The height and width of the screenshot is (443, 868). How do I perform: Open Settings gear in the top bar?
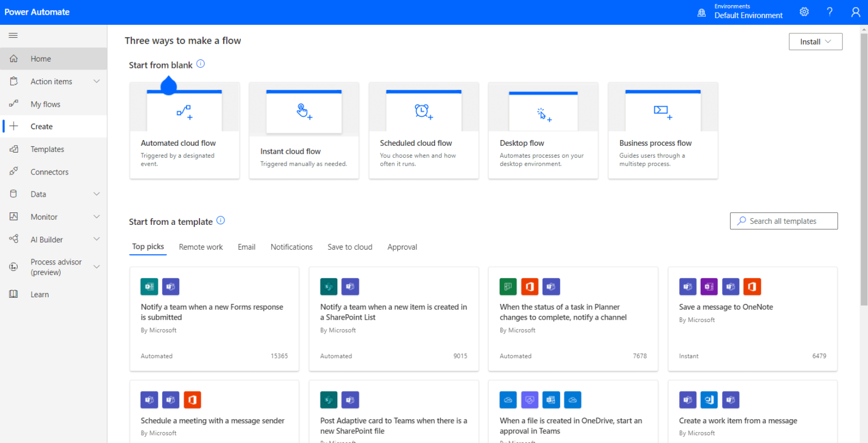click(x=804, y=12)
